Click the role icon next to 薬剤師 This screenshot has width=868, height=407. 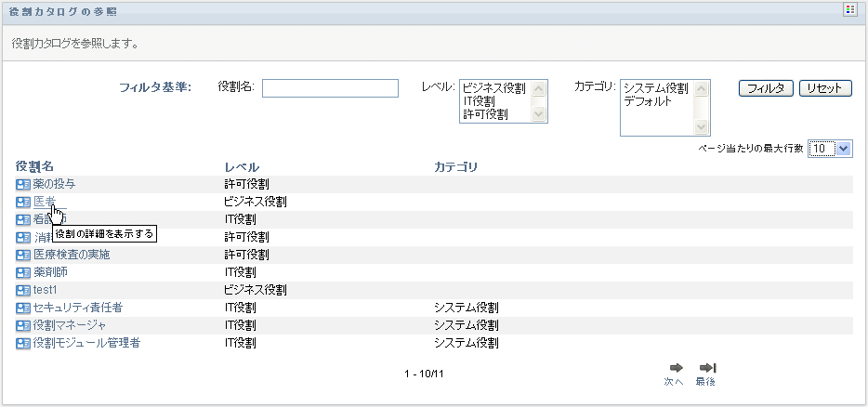[23, 273]
